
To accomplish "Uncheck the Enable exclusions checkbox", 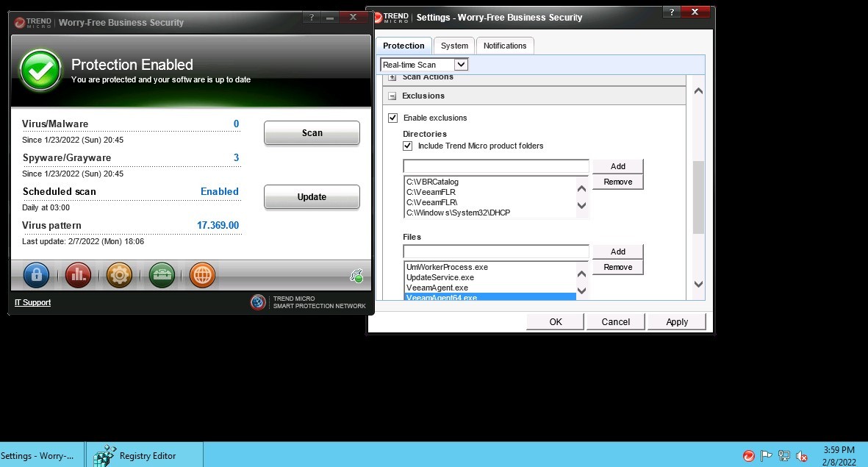I will (x=393, y=118).
